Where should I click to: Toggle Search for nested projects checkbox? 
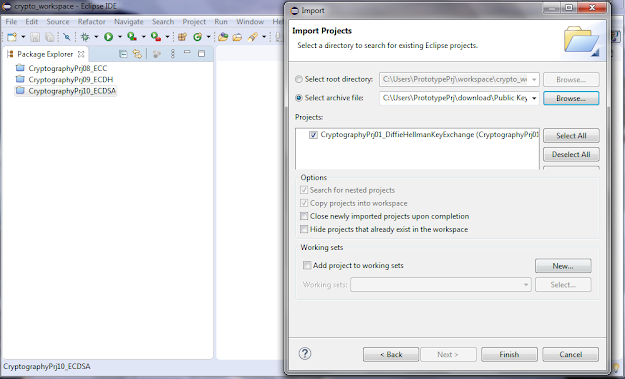pyautogui.click(x=304, y=190)
